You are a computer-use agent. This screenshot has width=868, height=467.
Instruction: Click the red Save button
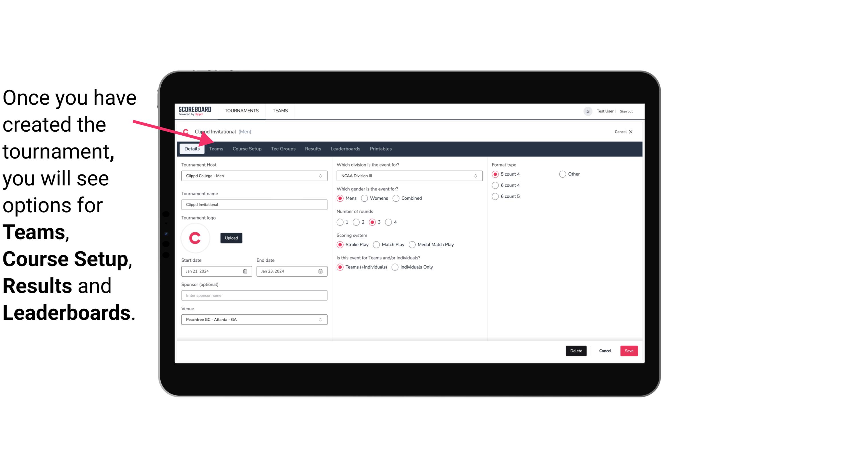[x=629, y=351]
